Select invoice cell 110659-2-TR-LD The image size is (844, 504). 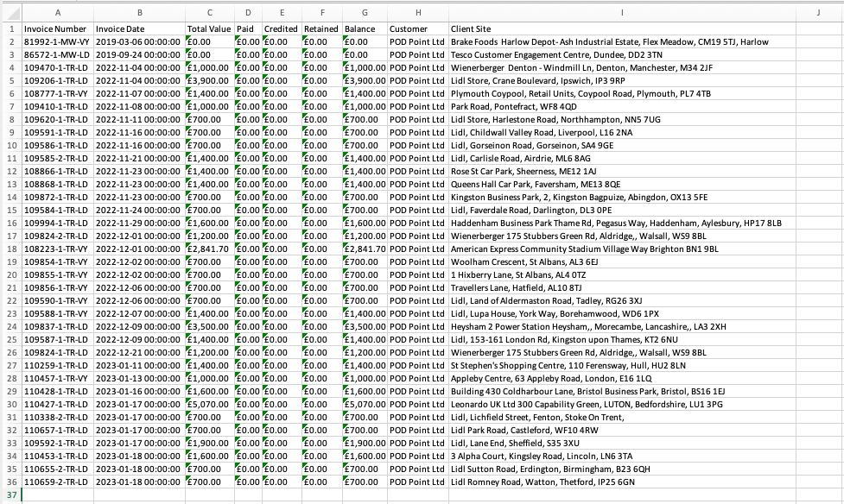point(57,482)
